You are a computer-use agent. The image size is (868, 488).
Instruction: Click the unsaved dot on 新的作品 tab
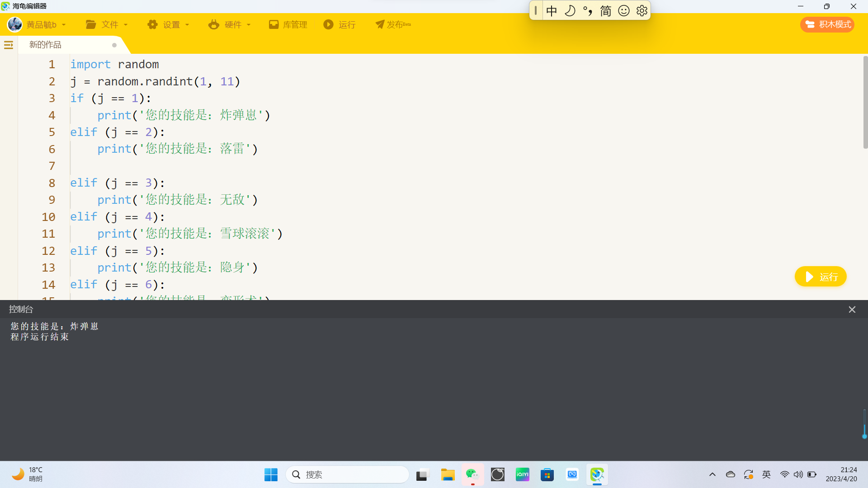click(x=114, y=45)
